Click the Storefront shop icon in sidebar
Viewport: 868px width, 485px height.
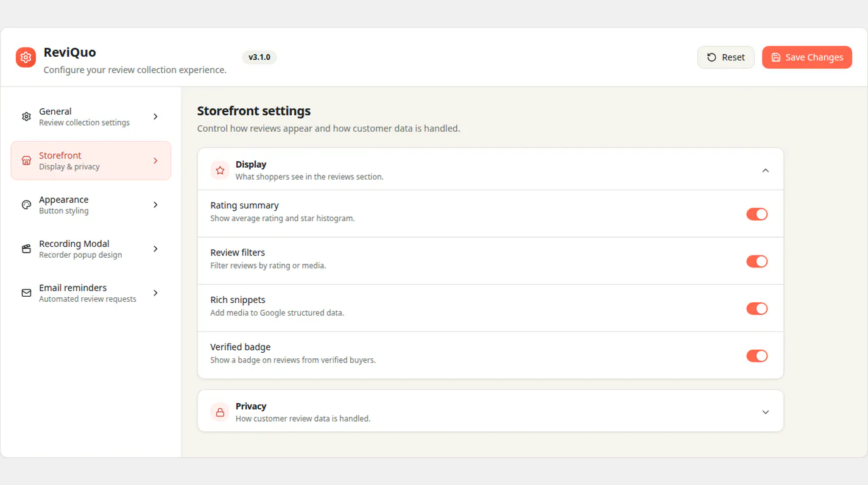26,161
